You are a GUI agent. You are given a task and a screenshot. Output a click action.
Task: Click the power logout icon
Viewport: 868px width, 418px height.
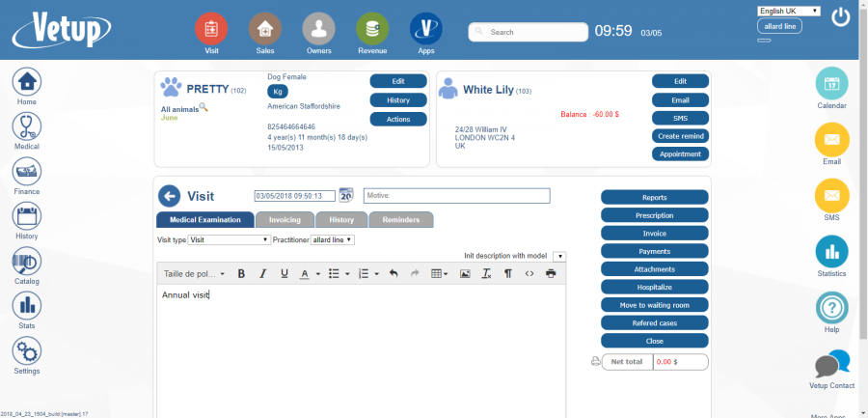[840, 17]
